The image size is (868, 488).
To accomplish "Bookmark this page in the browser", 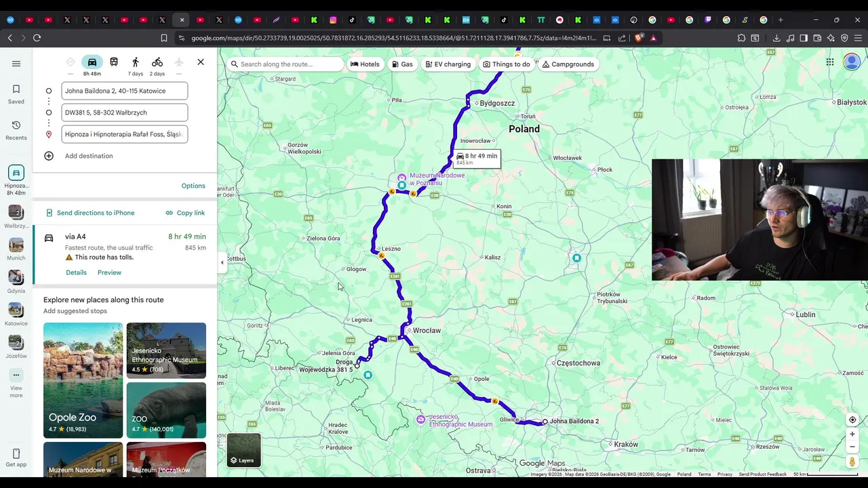I will tap(164, 38).
